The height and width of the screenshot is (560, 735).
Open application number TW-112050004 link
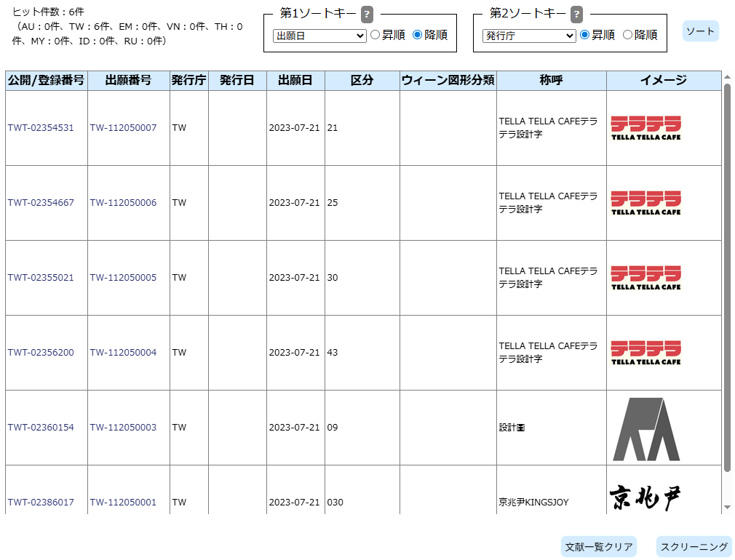point(123,353)
